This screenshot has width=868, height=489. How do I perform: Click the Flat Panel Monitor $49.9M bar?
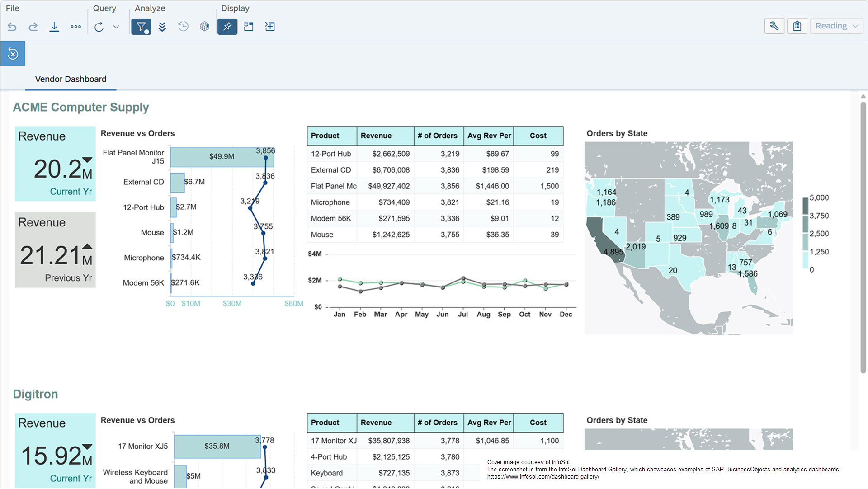[222, 157]
